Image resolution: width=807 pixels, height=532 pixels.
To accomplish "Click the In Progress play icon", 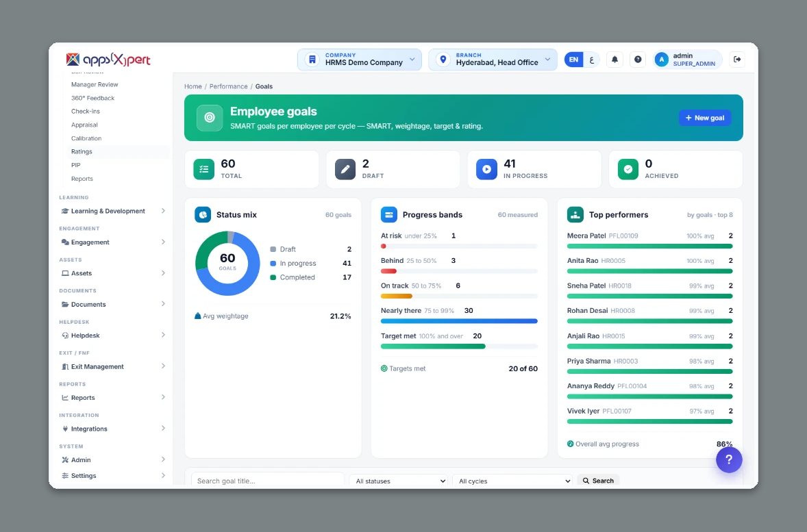I will tap(486, 169).
